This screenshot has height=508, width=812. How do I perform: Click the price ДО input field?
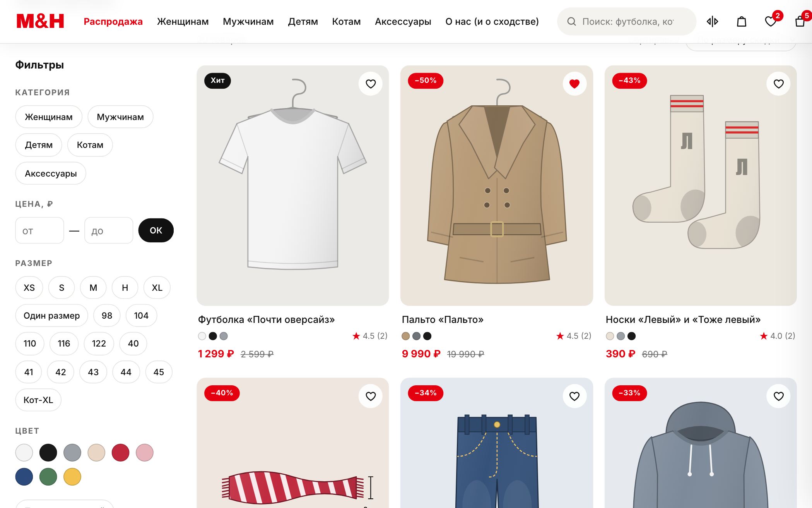[x=109, y=230]
